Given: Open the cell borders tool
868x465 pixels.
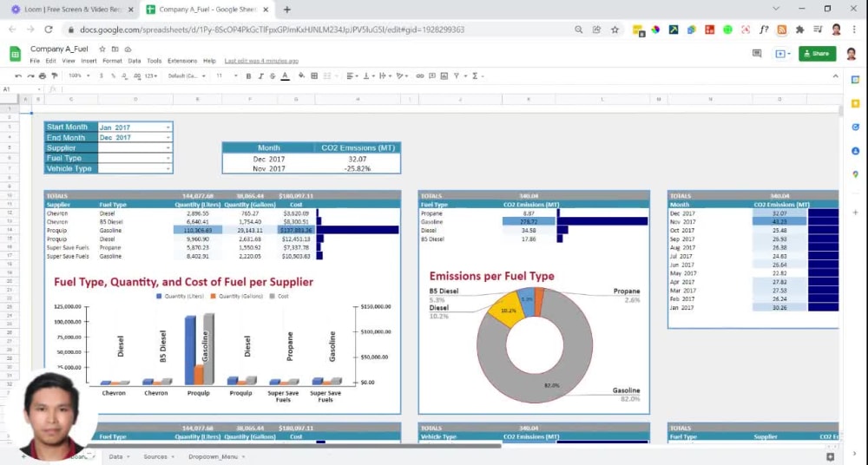Looking at the screenshot, I should point(314,75).
